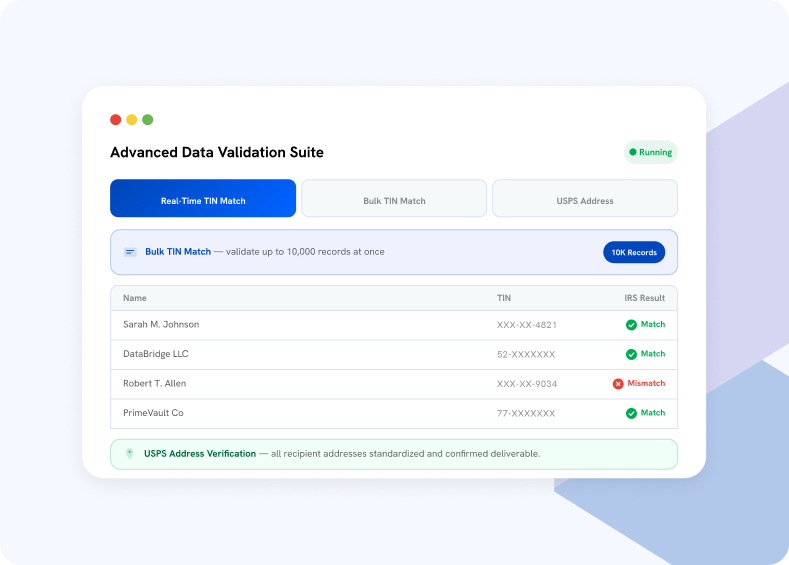Click Match label in DataBridge LLC row
789x565 pixels.
[x=653, y=354]
